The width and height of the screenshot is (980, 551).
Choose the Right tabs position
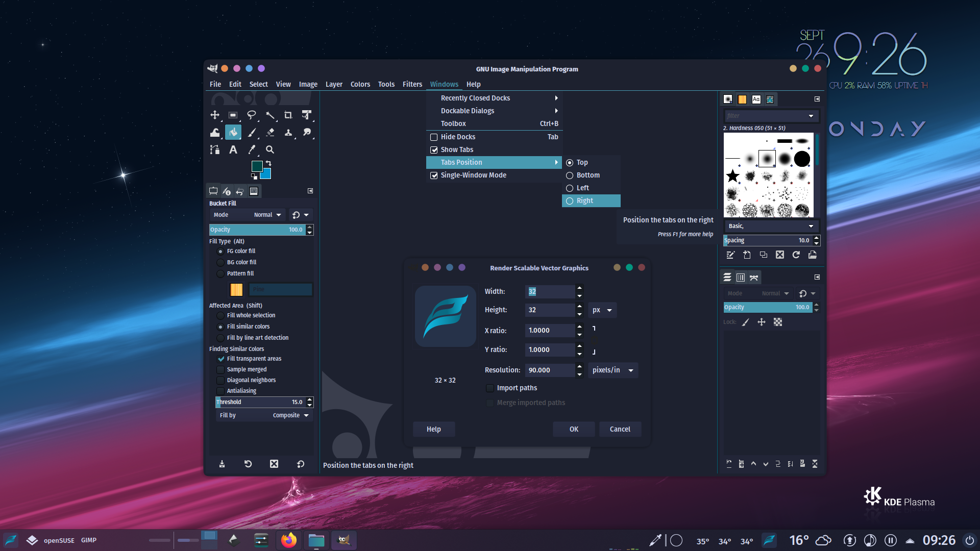click(591, 201)
